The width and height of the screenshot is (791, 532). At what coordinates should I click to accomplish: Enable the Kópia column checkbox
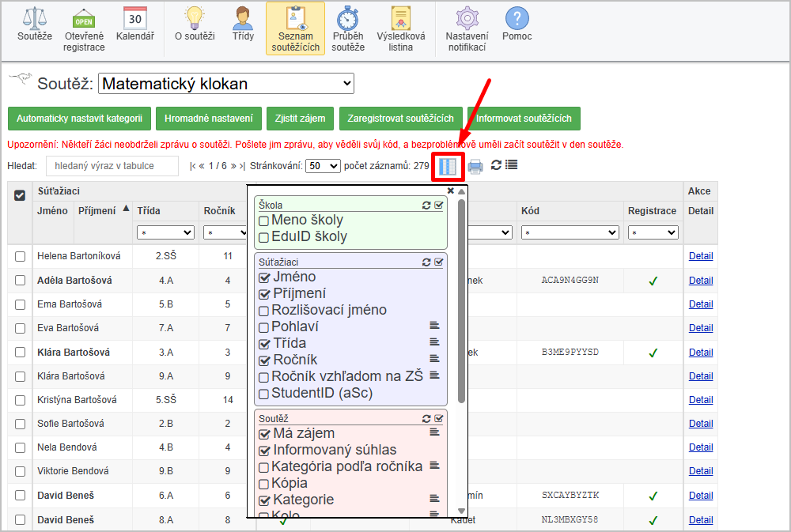(263, 484)
